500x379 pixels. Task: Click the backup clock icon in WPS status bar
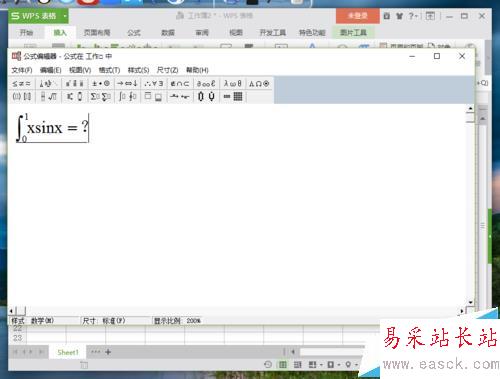268,365
